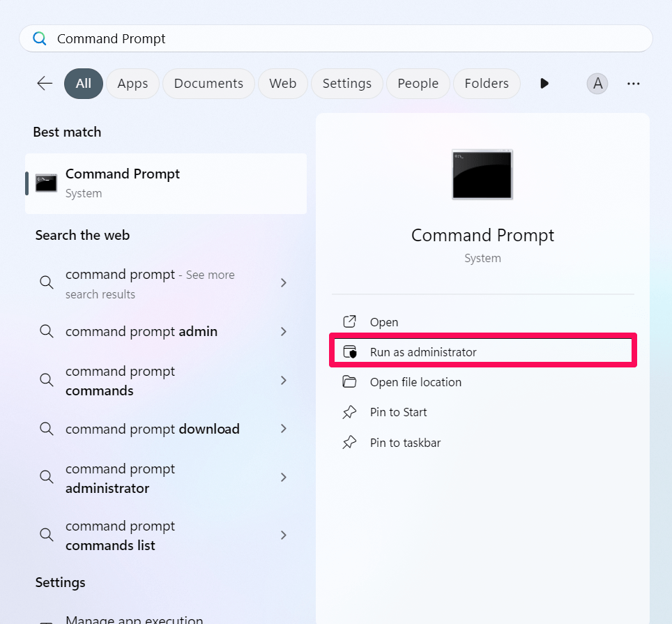The width and height of the screenshot is (672, 624).
Task: Expand 'command prompt - See more' chevron
Action: 283,282
